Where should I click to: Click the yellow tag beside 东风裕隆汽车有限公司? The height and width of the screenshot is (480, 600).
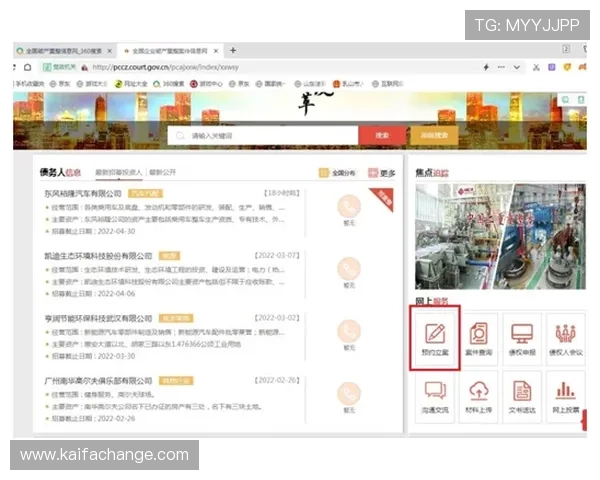[145, 193]
